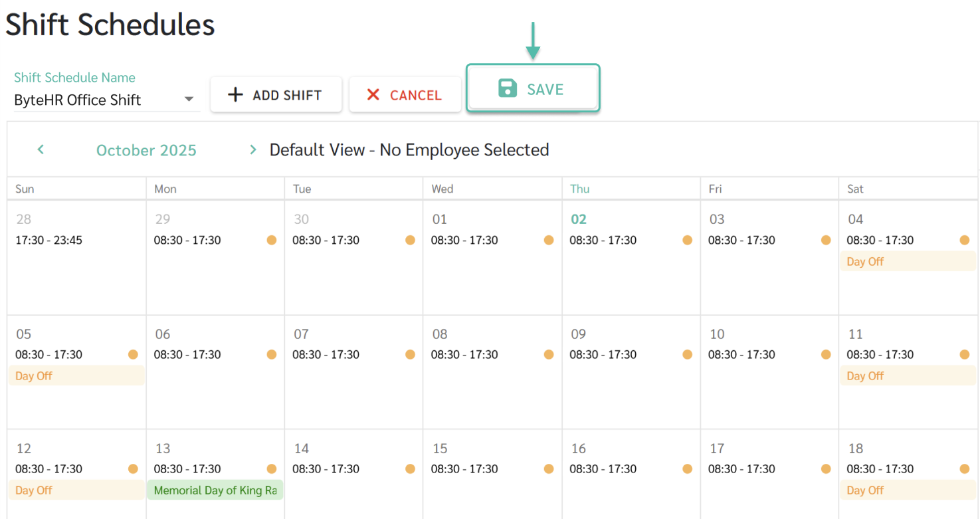
Task: Click the orange dot on October 17
Action: (x=826, y=469)
